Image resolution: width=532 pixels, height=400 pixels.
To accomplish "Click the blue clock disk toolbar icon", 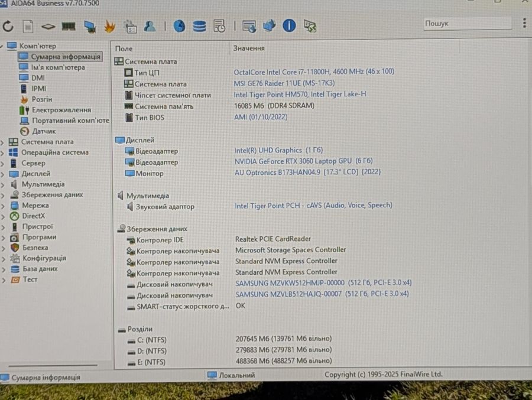I will coord(179,26).
